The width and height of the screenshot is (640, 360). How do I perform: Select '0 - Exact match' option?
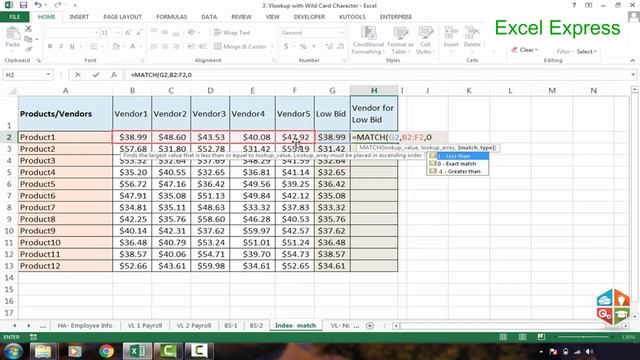pyautogui.click(x=457, y=164)
